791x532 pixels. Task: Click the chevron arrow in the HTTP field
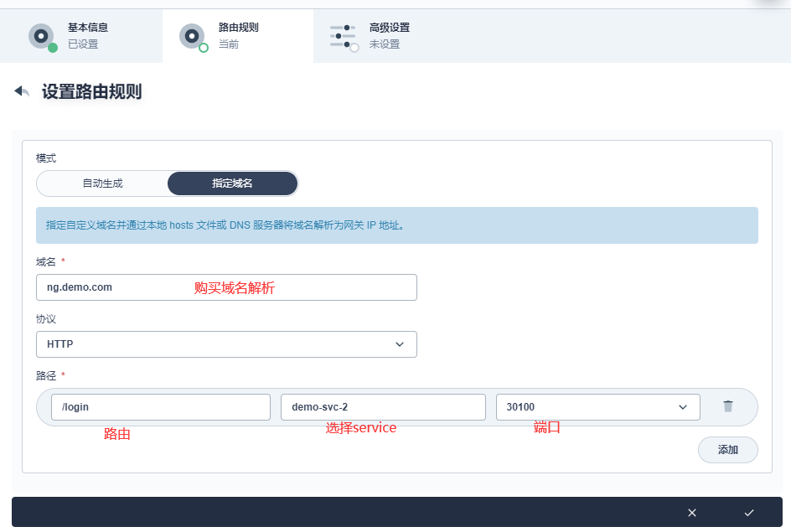click(x=399, y=344)
